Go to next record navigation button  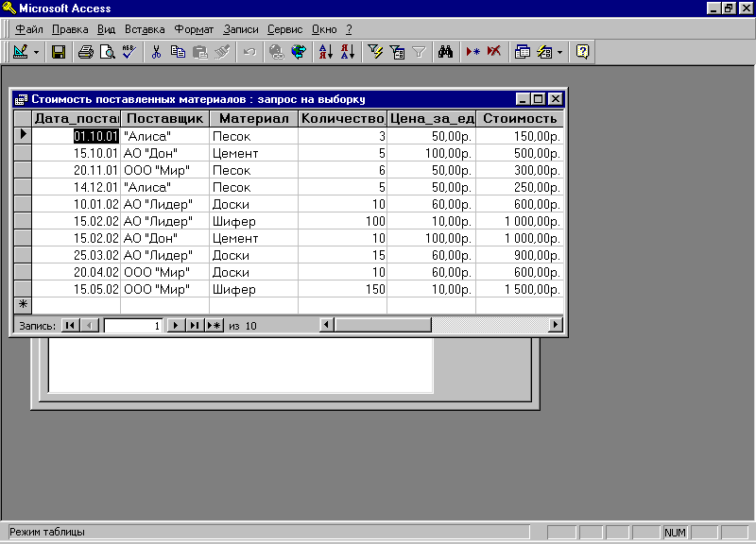click(176, 325)
